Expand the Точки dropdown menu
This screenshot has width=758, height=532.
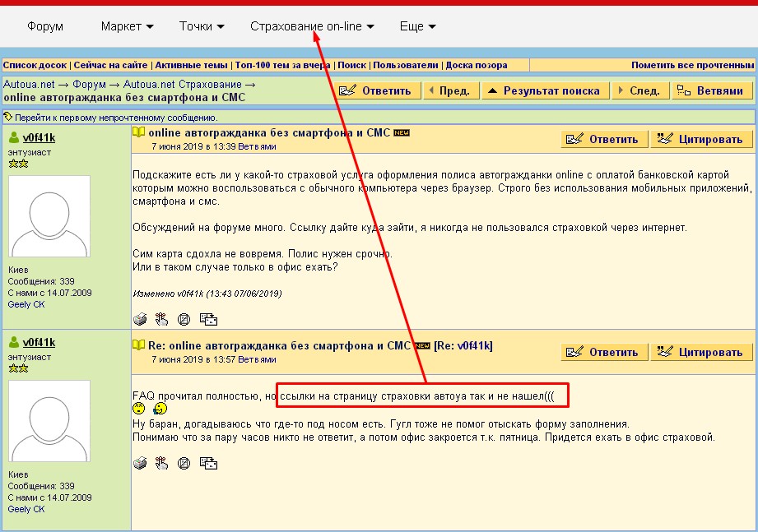pos(202,26)
